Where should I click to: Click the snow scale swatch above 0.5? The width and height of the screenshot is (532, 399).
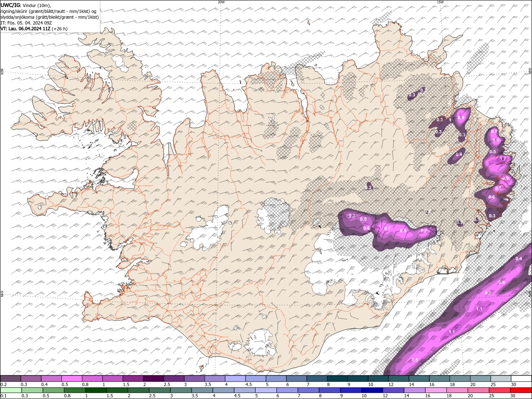click(72, 379)
